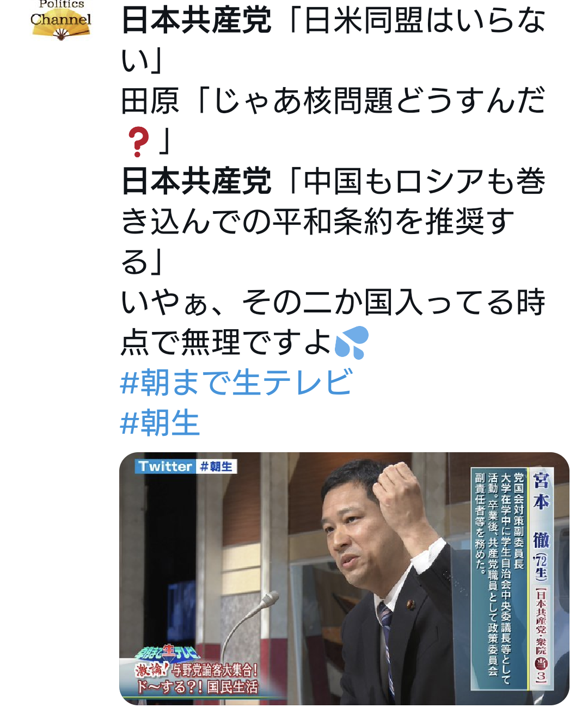Click the first bold 日本共産党 text
Viewport: 588px width, 708px height.
click(196, 20)
